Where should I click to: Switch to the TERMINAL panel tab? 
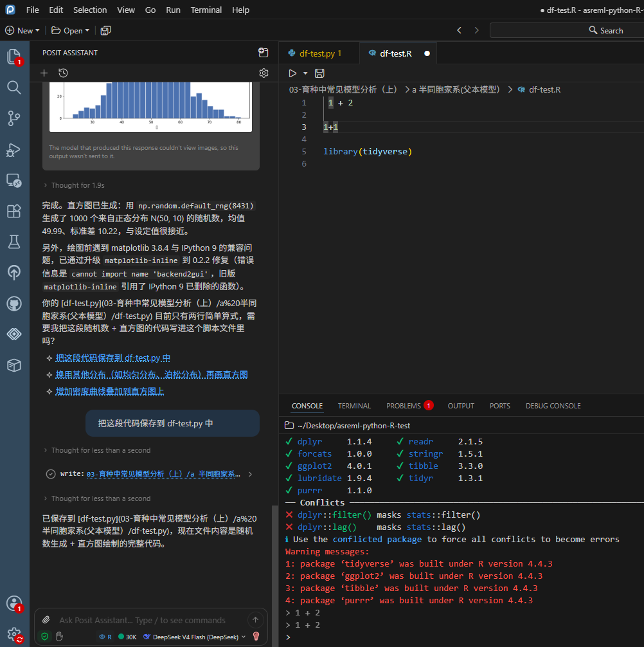[354, 406]
